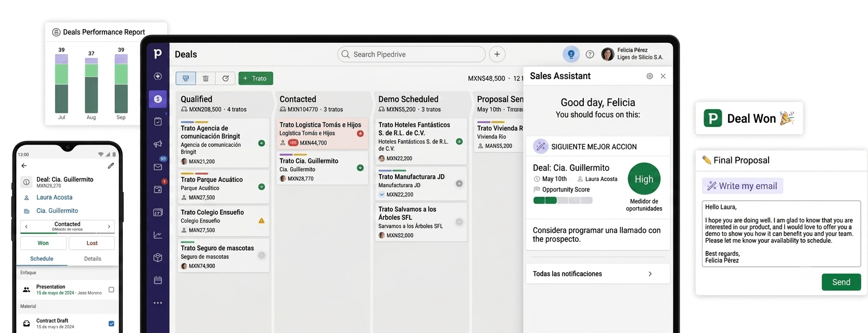Open Trato Agencia de comunicación Bringit card

click(223, 144)
